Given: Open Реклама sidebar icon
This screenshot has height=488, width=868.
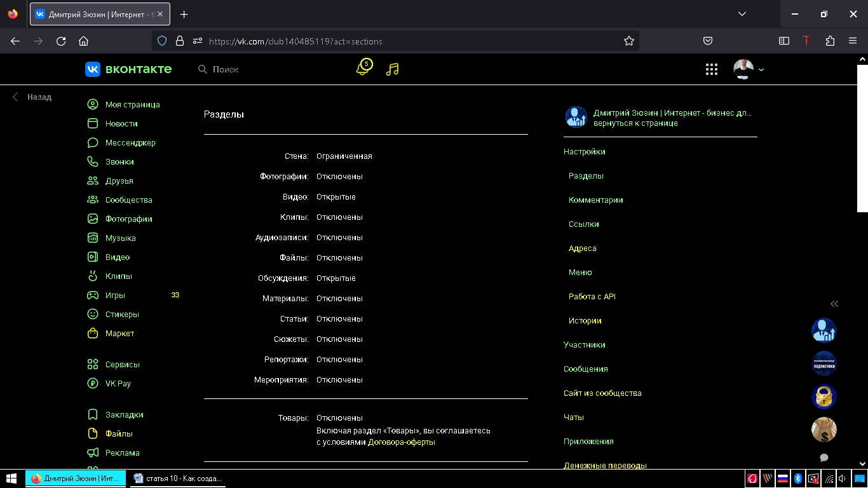Looking at the screenshot, I should (93, 452).
